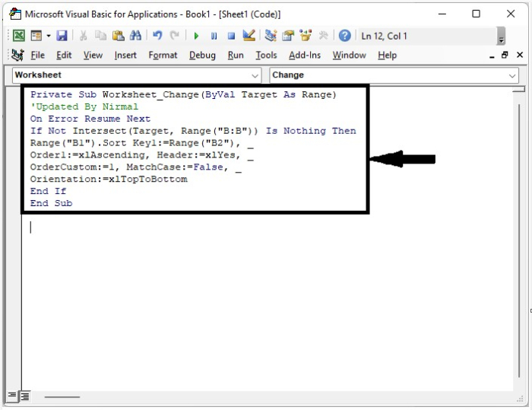Switch to Procedure View button
The image size is (532, 410).
point(12,396)
